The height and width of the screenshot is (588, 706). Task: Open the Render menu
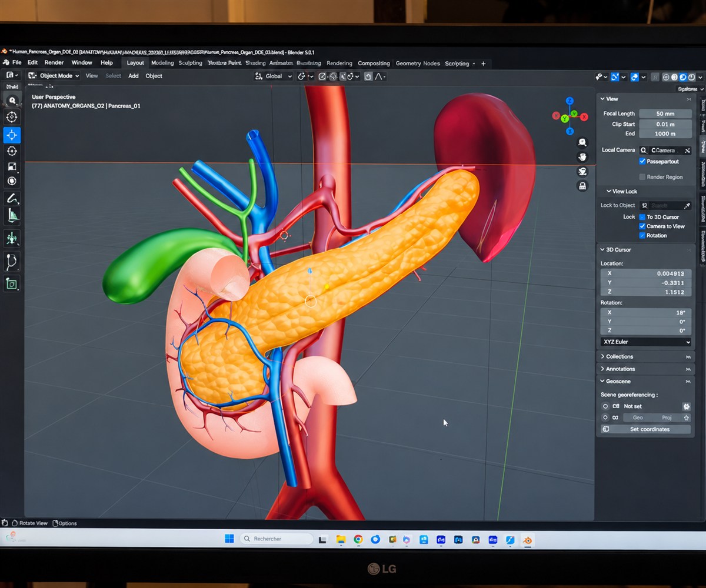pos(54,63)
